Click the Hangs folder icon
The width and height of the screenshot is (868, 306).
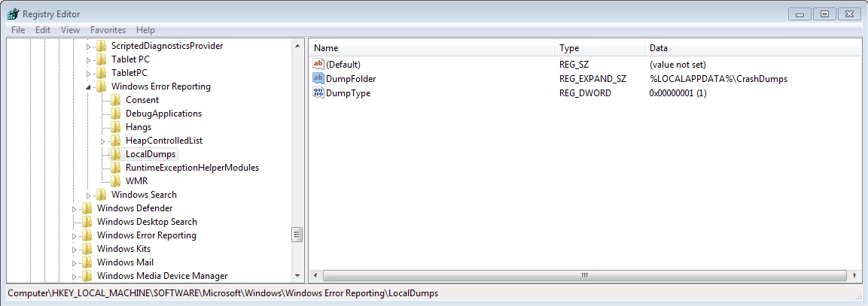pyautogui.click(x=115, y=127)
